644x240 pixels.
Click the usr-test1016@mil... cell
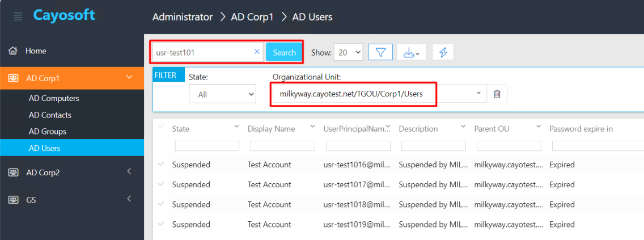[x=356, y=165]
